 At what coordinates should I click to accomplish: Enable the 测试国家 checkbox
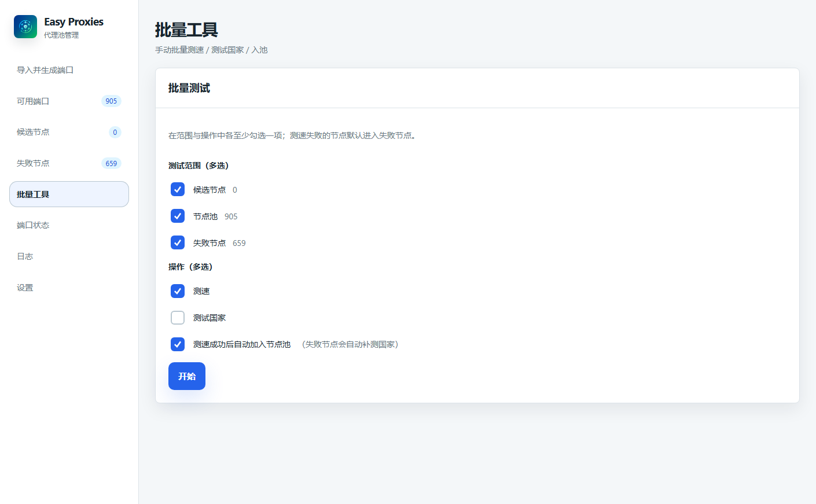pos(178,318)
